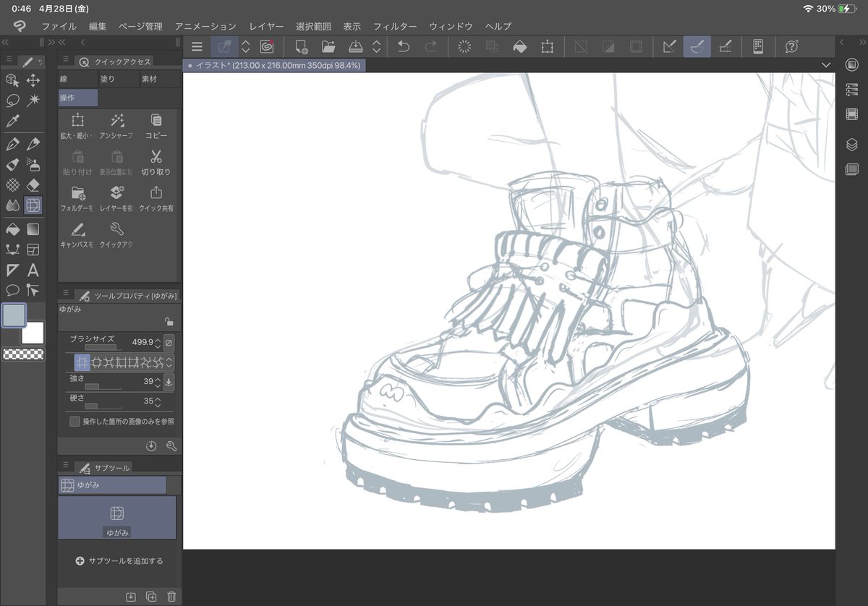Select the transparent color swatch
Viewport: 868px width, 606px height.
tap(23, 354)
